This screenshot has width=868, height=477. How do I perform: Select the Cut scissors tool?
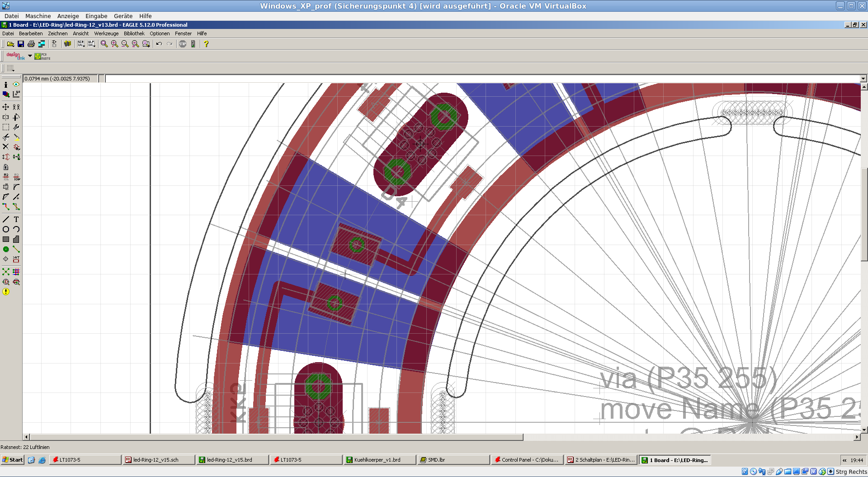pyautogui.click(x=6, y=137)
